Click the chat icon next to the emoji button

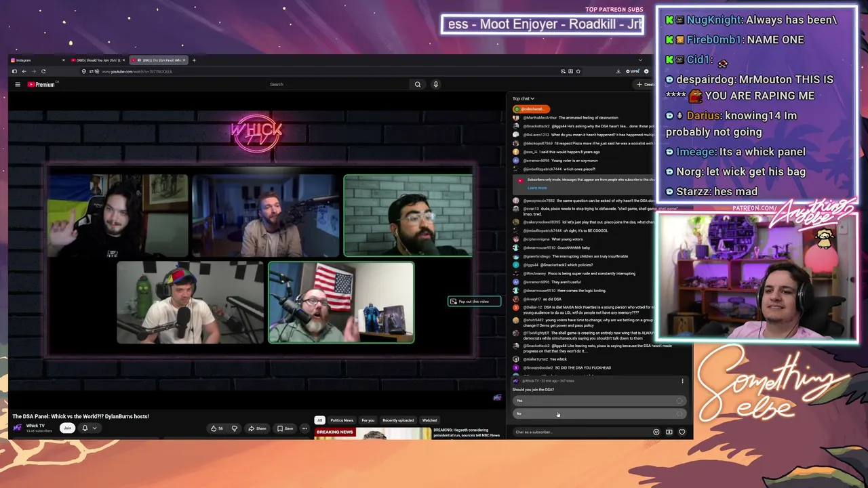tap(669, 432)
